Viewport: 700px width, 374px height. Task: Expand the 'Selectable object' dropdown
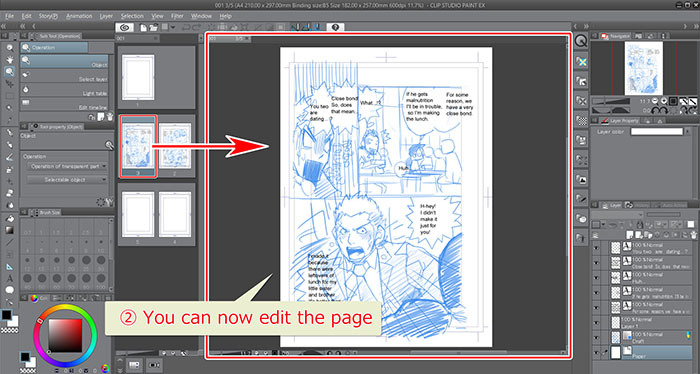point(67,179)
